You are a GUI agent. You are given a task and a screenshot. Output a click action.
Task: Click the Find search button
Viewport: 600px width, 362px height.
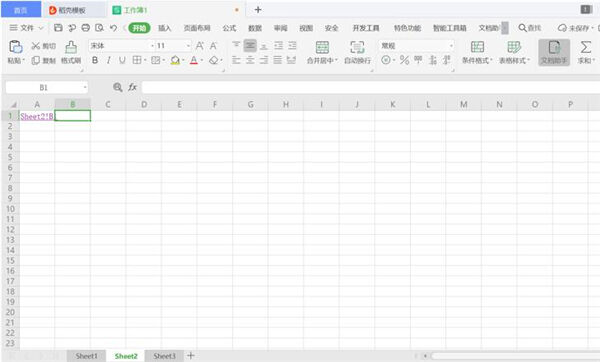pos(530,28)
